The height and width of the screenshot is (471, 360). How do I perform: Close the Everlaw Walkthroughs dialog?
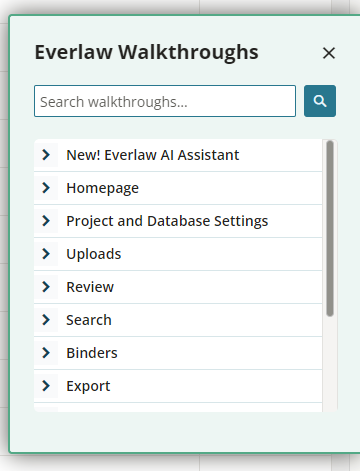coord(329,53)
